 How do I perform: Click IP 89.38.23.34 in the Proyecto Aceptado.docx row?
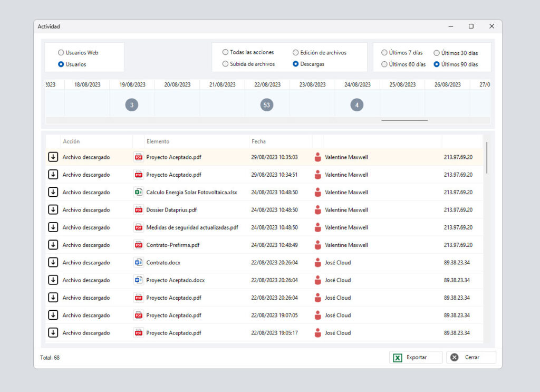[457, 280]
